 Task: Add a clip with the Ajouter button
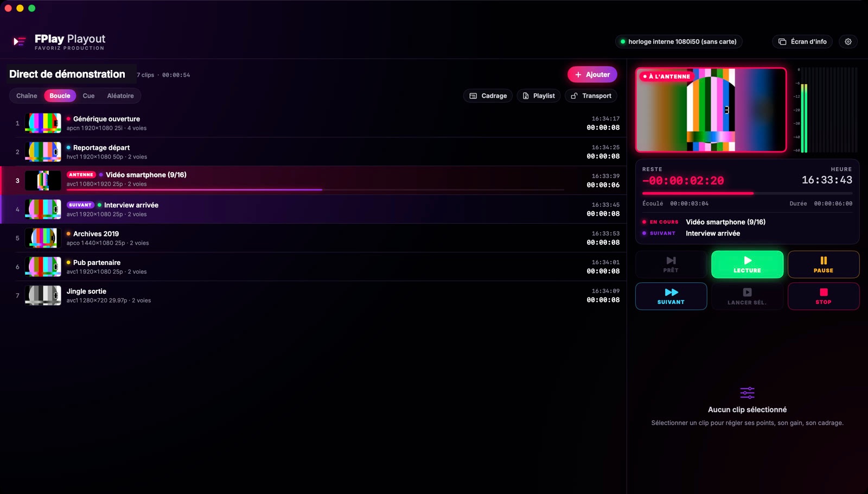[592, 74]
